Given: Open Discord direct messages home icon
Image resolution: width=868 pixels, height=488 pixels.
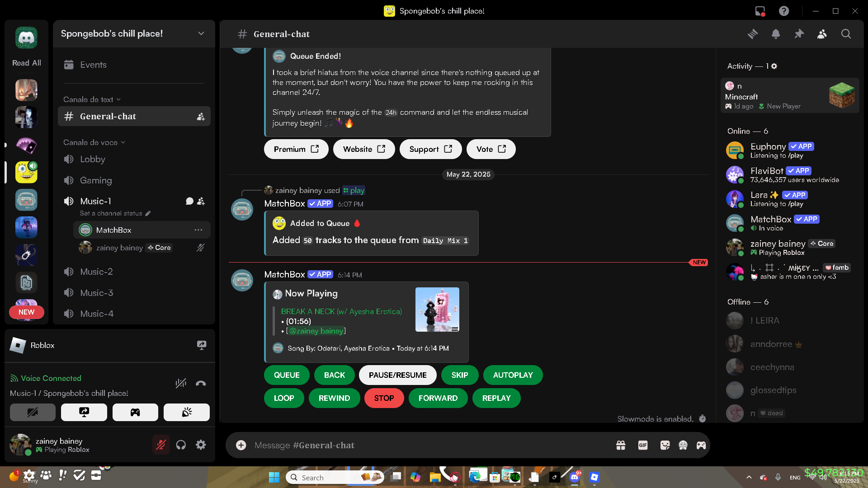Looking at the screenshot, I should point(26,38).
